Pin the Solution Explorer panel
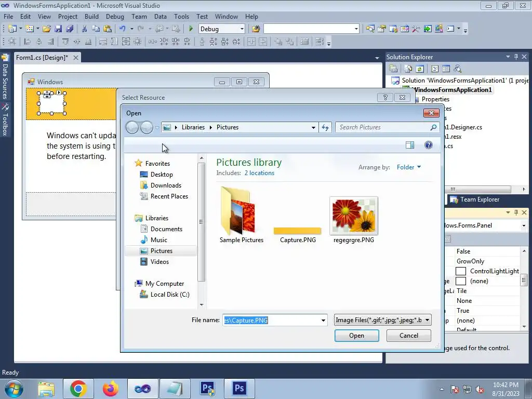532x399 pixels. click(x=516, y=57)
